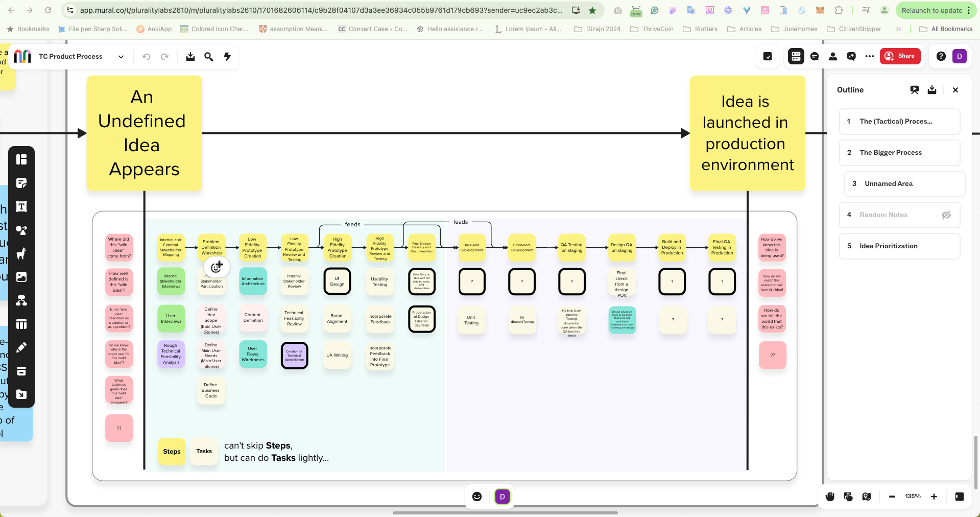Bookmark this page with star icon
This screenshot has width=980, height=517.
tap(592, 10)
